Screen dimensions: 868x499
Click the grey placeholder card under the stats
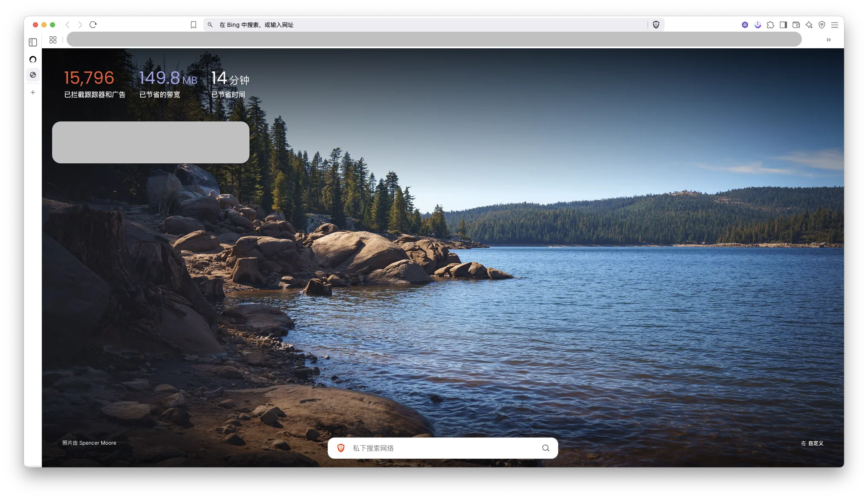click(x=151, y=142)
